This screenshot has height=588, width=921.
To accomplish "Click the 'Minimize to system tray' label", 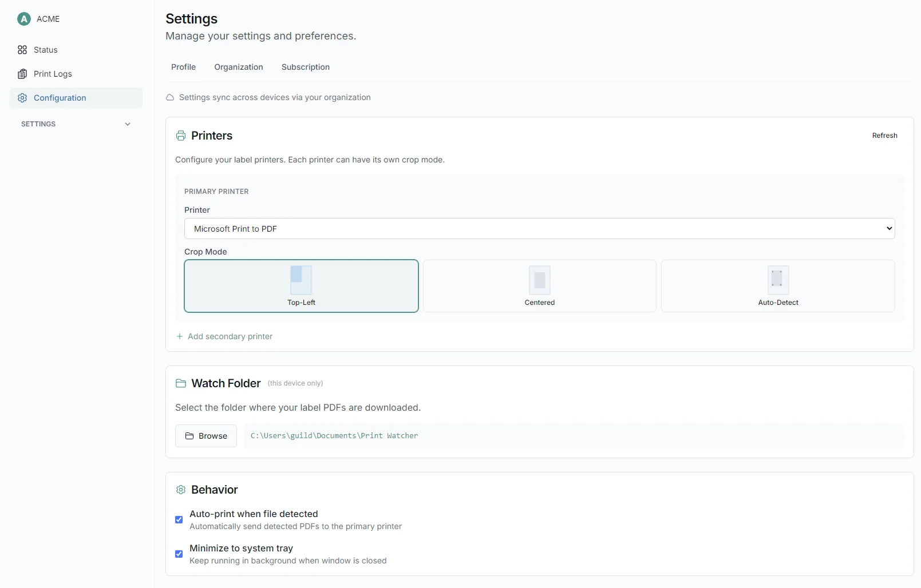I will click(x=241, y=549).
